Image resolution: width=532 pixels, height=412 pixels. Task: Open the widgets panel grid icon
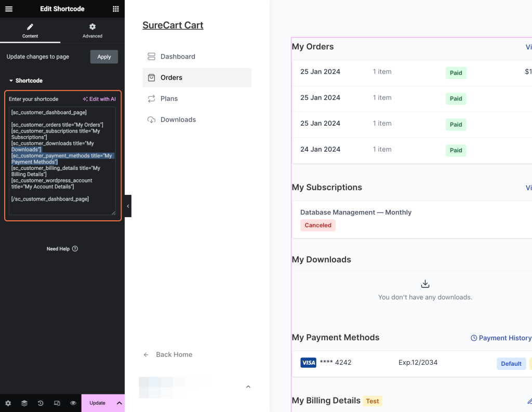pos(117,9)
